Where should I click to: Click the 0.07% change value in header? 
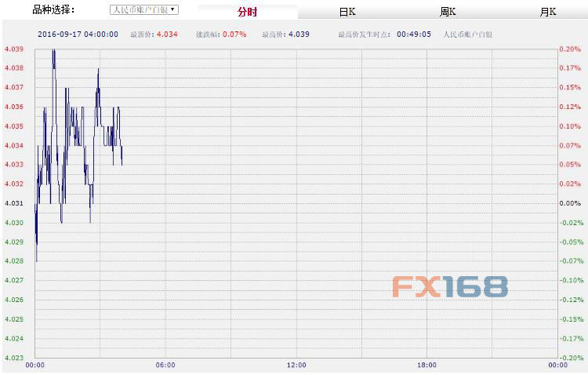click(x=234, y=35)
